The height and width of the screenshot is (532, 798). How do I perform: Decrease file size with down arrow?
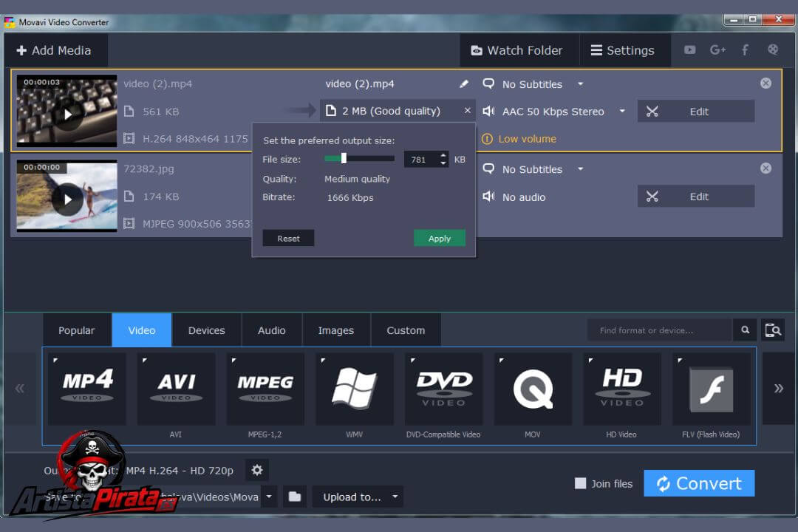coord(443,163)
